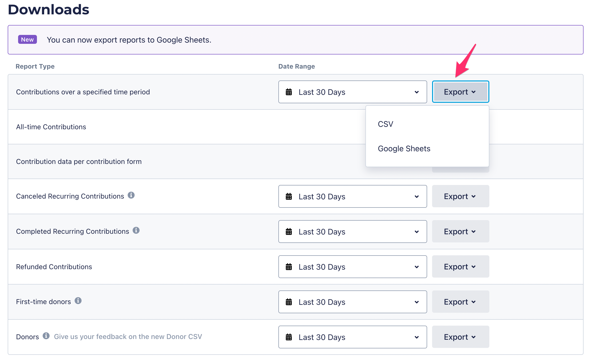Viewport: 590px width, 364px height.
Task: Click calendar icon in Refunded Contributions row
Action: (x=289, y=267)
